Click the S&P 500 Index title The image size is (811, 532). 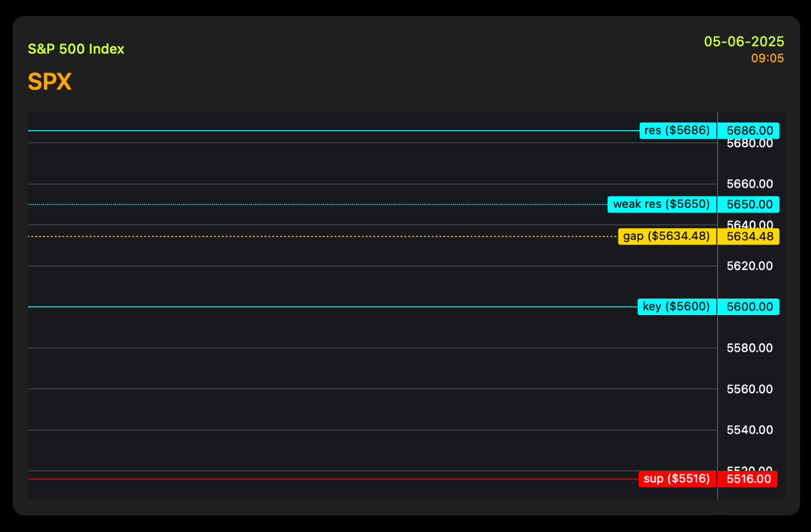point(76,49)
